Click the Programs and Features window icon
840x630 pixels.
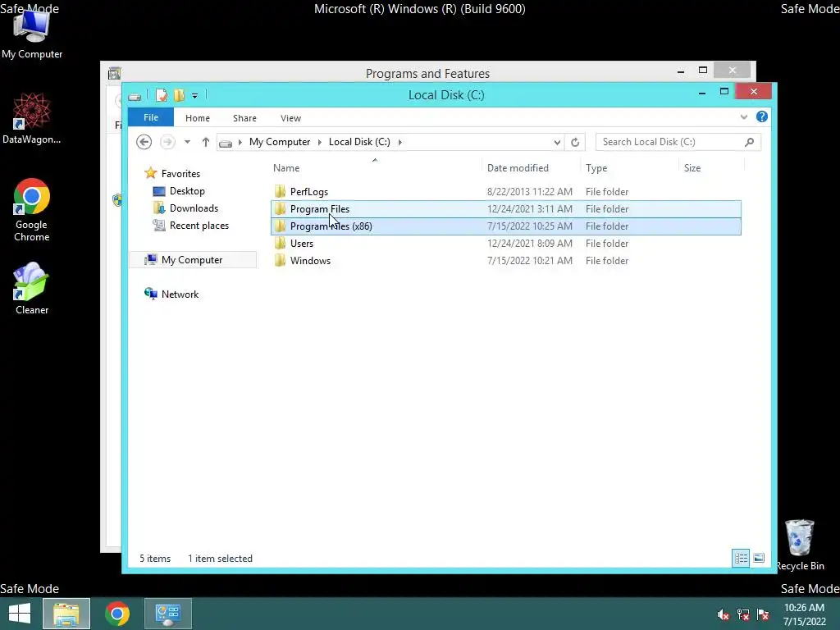tap(114, 73)
